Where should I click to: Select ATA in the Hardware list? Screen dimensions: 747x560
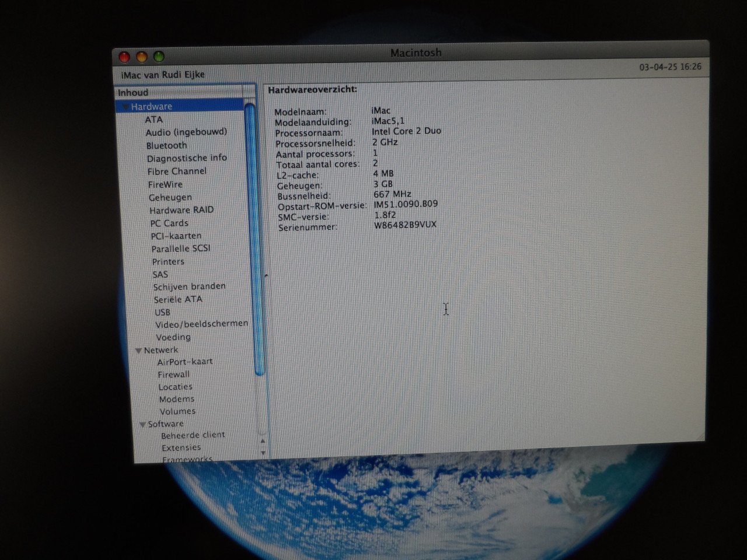coord(153,120)
